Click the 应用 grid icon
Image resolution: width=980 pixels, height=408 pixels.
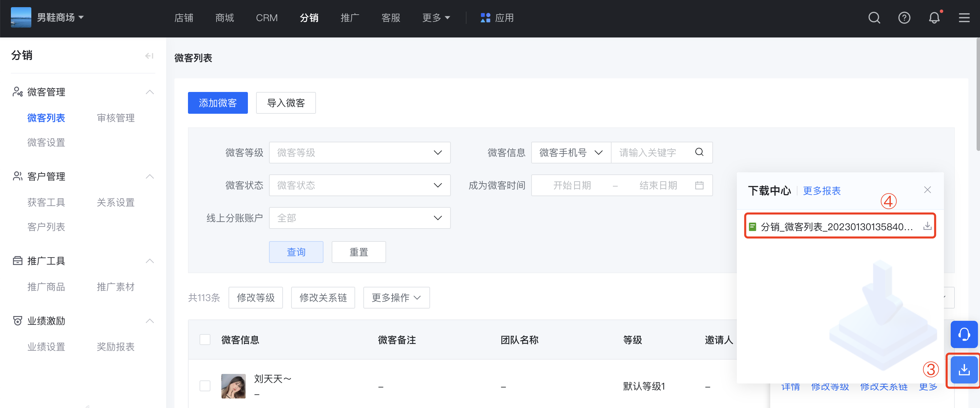[485, 18]
